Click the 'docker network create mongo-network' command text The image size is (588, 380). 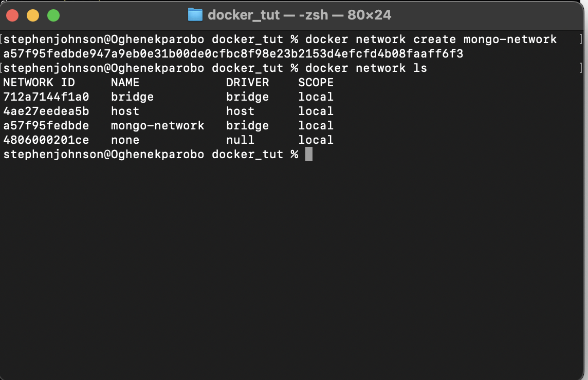[x=431, y=40]
